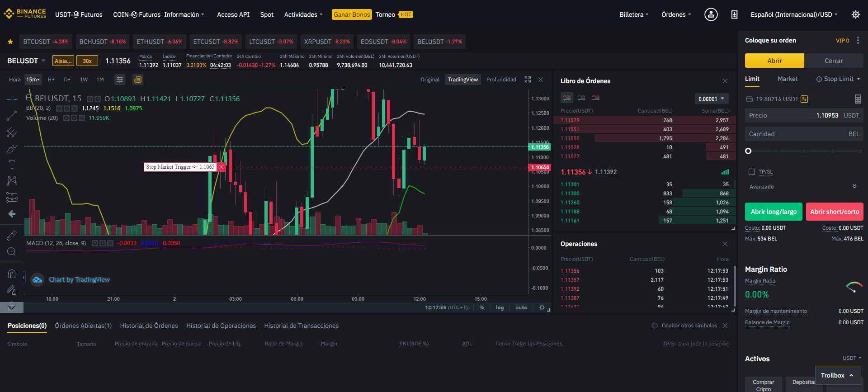The image size is (868, 392).
Task: Toggle the magnet mode tool
Action: 12,274
